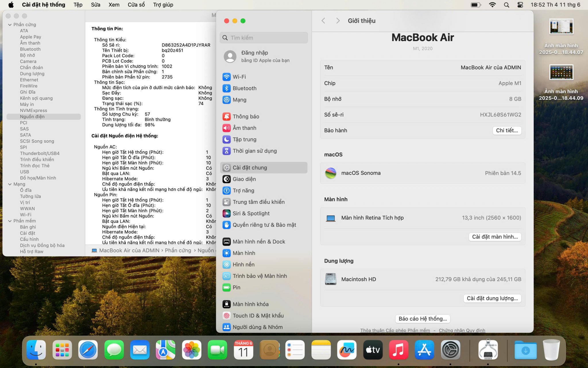
Task: Open Màn hình display settings in sidebar
Action: [x=264, y=253]
